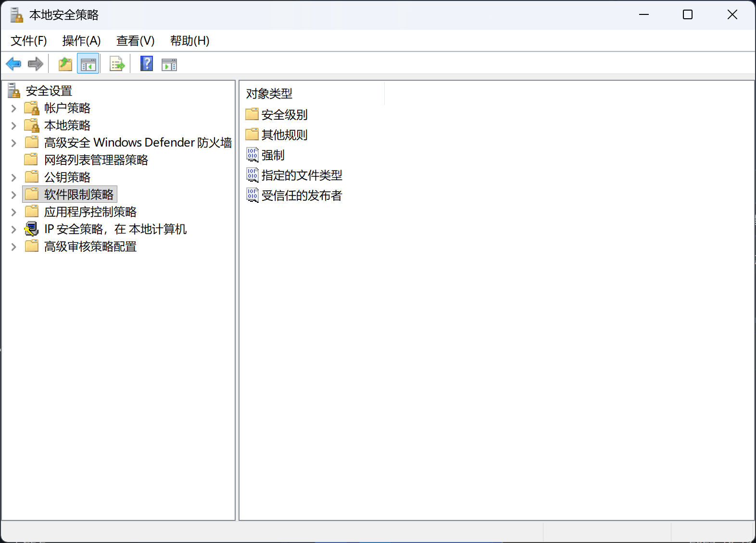Open the 操作(A) menu

pyautogui.click(x=81, y=41)
